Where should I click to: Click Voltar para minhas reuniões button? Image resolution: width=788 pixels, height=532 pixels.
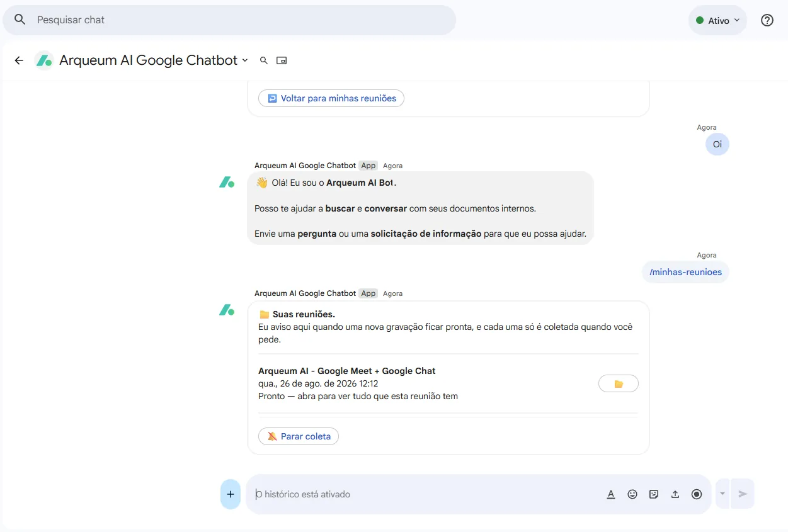click(331, 98)
